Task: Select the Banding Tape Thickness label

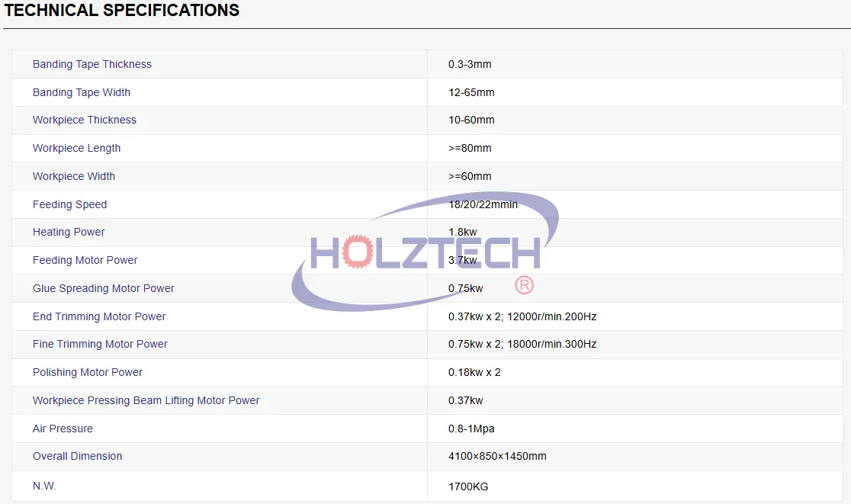Action: (92, 64)
